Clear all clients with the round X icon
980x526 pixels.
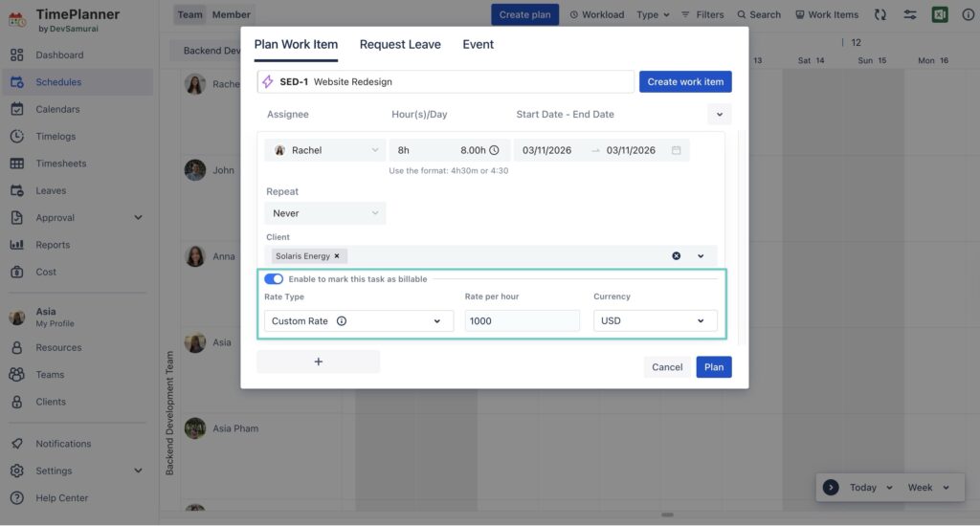tap(677, 256)
